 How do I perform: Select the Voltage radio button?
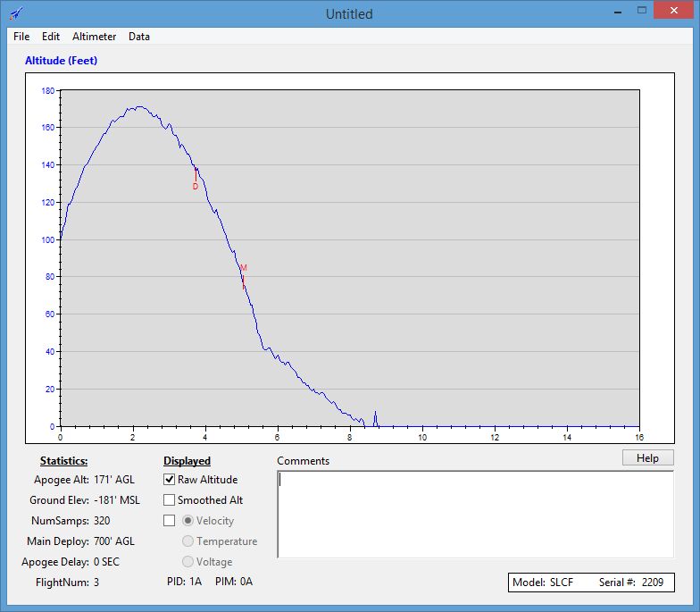click(x=187, y=562)
